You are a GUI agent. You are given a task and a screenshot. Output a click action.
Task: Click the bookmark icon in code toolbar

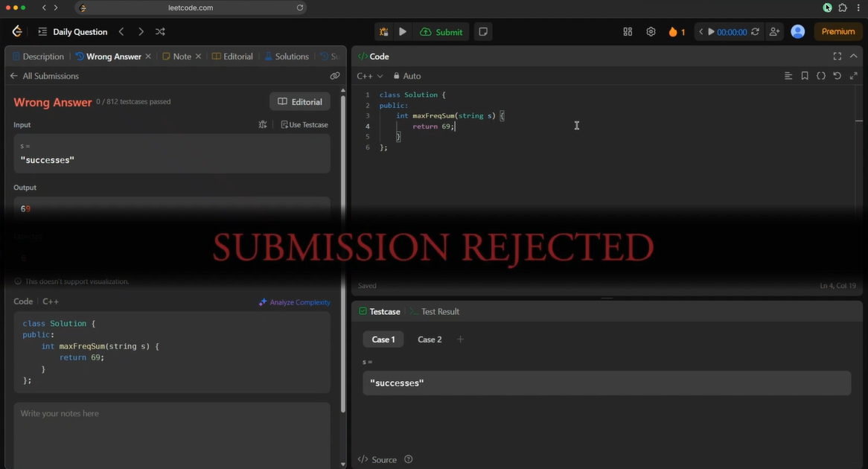pos(805,76)
